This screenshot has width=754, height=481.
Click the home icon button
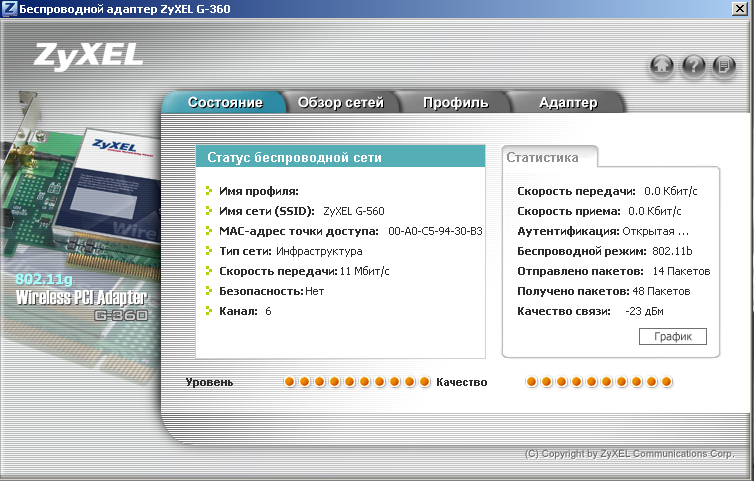pos(662,65)
